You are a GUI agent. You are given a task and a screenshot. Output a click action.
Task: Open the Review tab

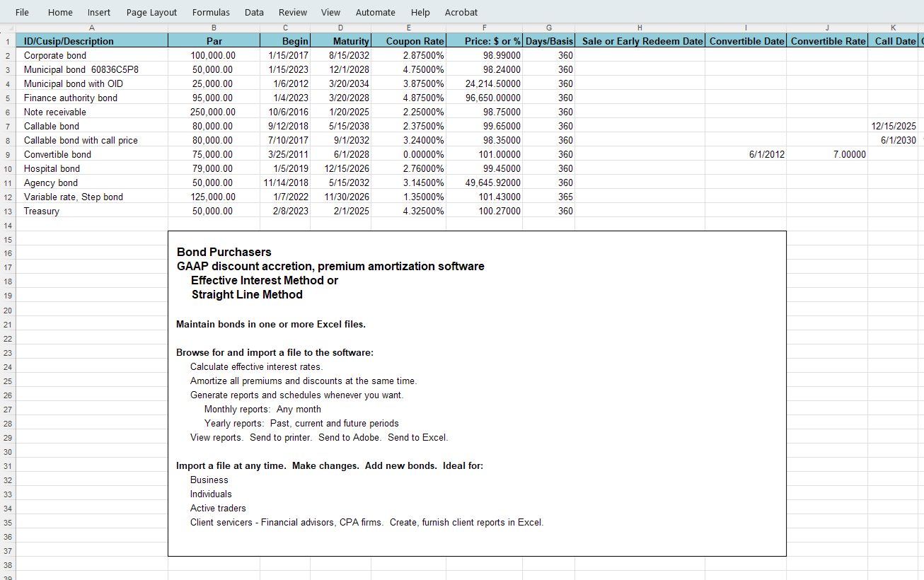click(293, 12)
